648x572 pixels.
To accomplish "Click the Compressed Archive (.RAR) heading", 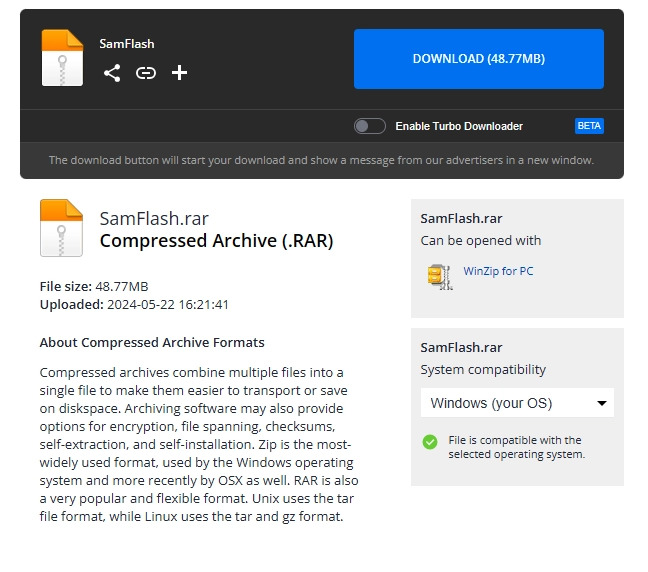I will [216, 241].
